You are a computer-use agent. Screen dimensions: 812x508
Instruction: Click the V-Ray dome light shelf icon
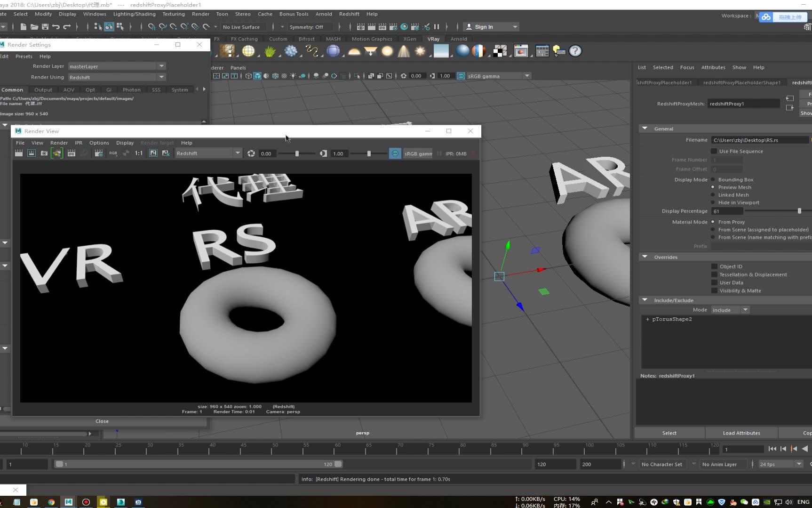pos(354,51)
